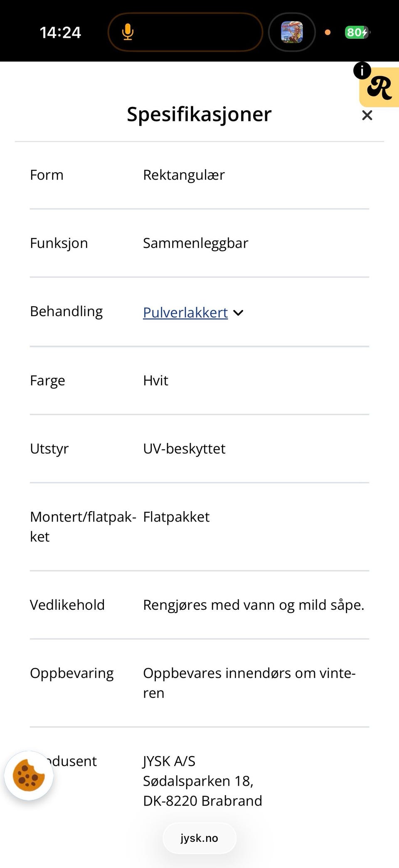Viewport: 399px width, 868px height.
Task: Click the Vedlikehold row label
Action: 67,605
